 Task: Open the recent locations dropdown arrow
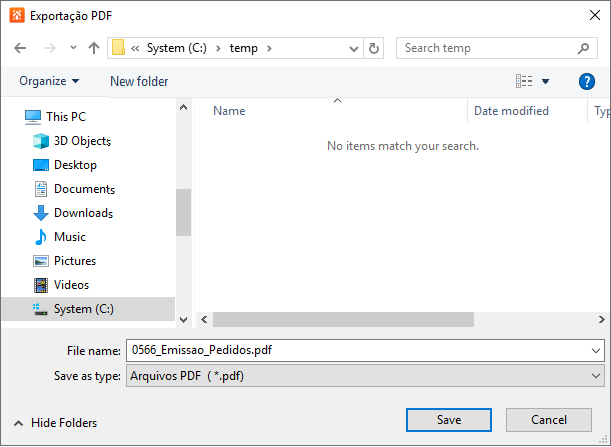[73, 48]
